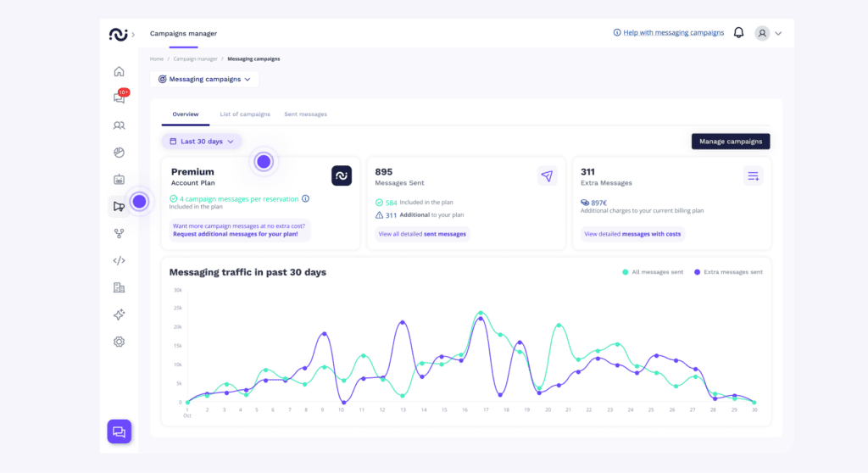Expand the user profile menu chevron

coord(778,34)
